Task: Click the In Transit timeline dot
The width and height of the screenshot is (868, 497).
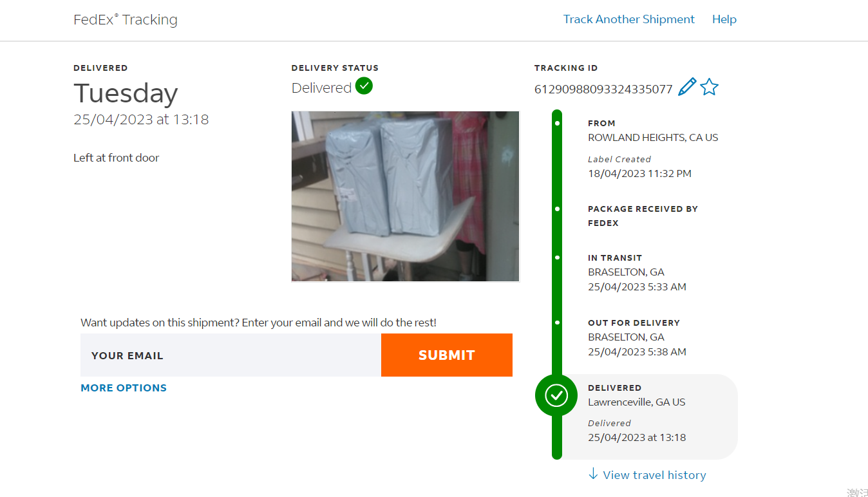Action: click(x=557, y=258)
